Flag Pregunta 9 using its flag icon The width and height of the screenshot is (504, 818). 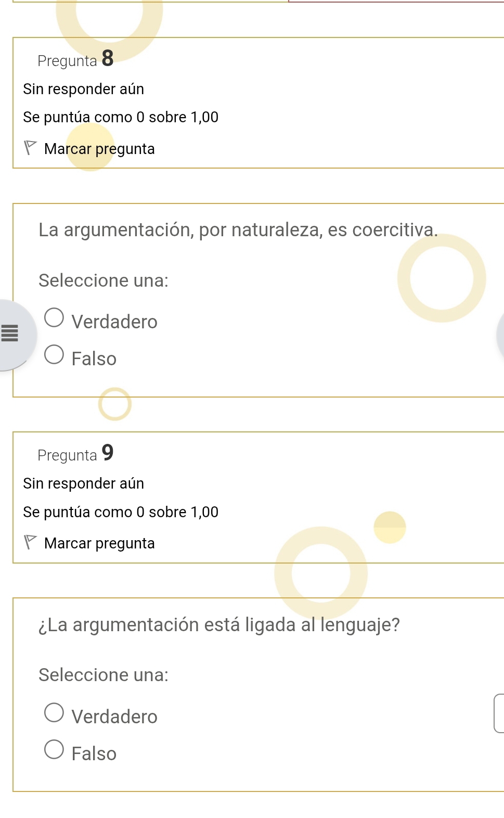click(30, 543)
